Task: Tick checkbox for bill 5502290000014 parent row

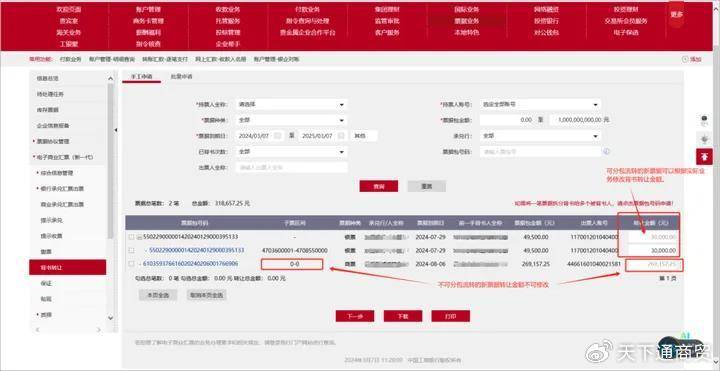Action: click(131, 237)
